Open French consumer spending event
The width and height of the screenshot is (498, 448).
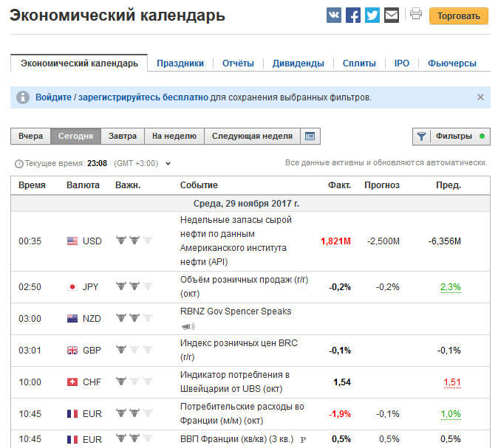tap(242, 413)
